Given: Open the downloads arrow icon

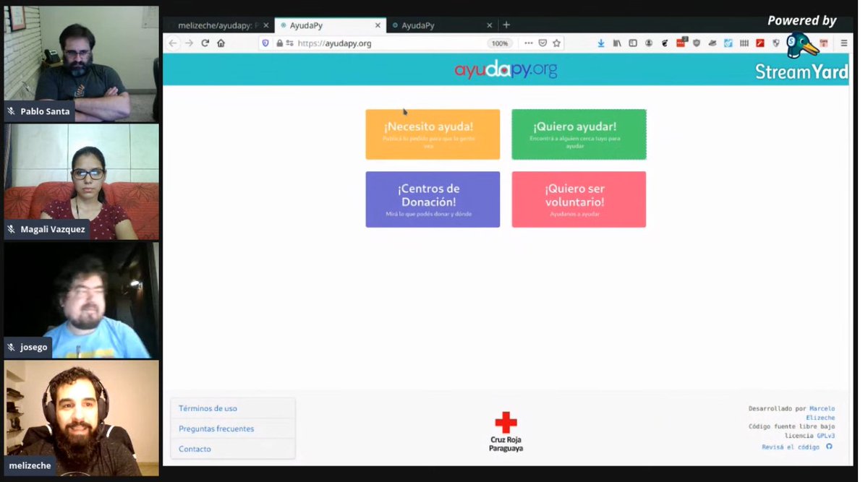Looking at the screenshot, I should tap(601, 43).
